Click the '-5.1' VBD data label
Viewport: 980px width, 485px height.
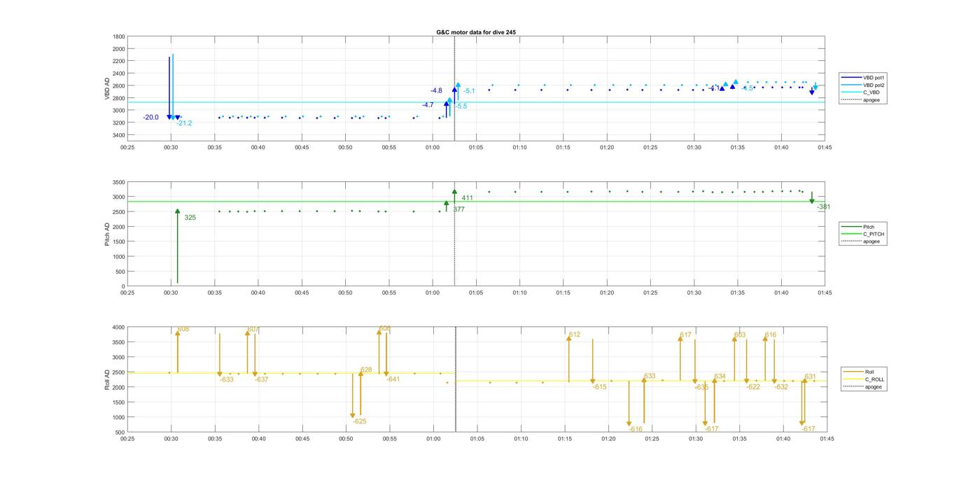(x=469, y=91)
